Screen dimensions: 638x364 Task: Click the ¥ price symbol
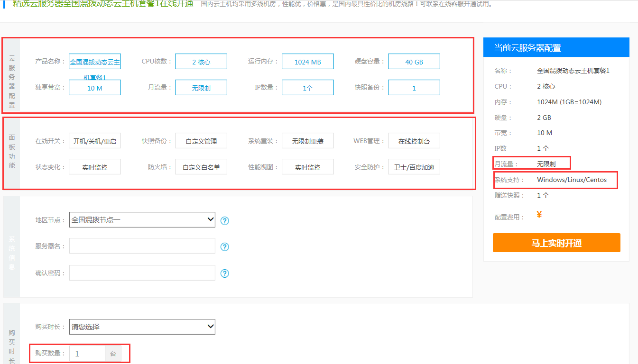pos(539,214)
